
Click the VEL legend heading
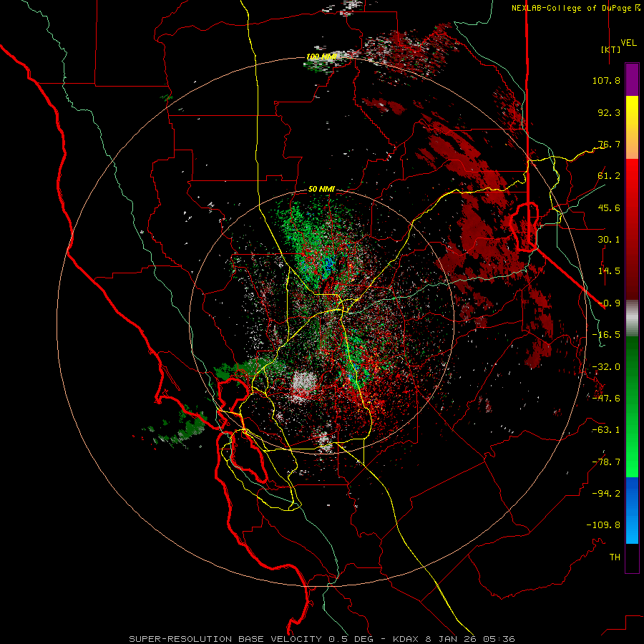[x=629, y=42]
